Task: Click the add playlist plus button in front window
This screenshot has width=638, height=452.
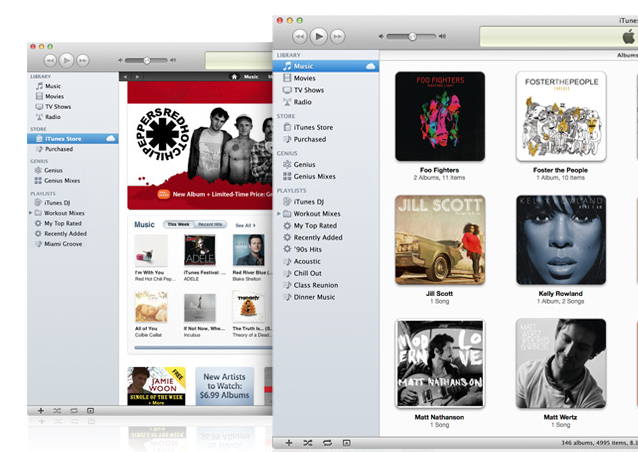Action: 288,443
